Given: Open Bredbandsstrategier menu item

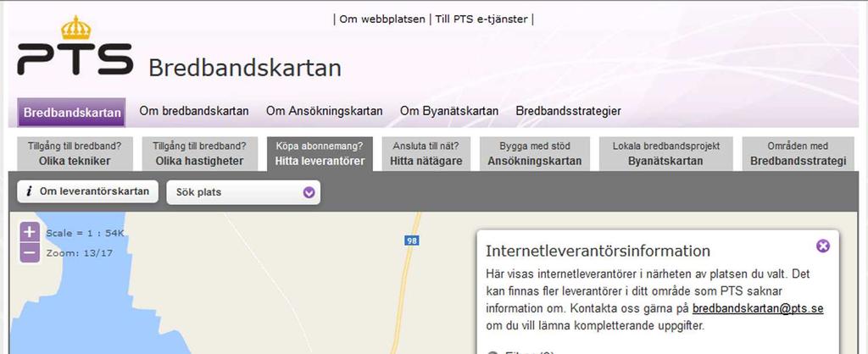Looking at the screenshot, I should pos(568,111).
